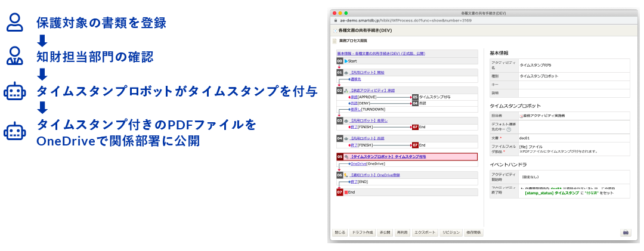Click the user icon beside 担当者 value

521,116
